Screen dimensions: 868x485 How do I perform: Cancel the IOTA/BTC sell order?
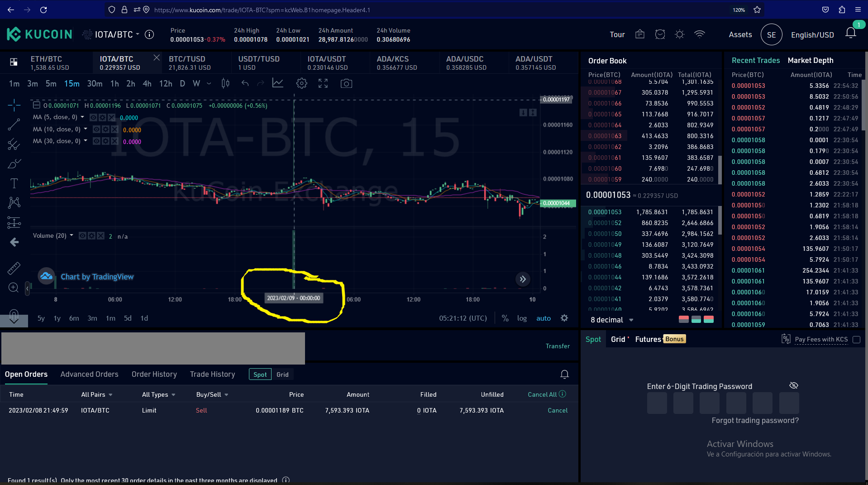click(558, 410)
